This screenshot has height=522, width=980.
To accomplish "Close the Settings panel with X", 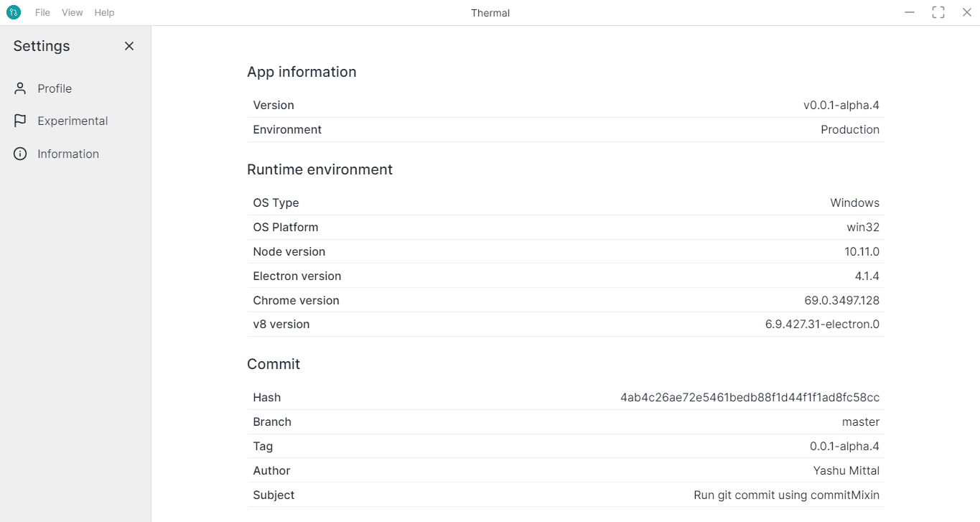I will 129,46.
